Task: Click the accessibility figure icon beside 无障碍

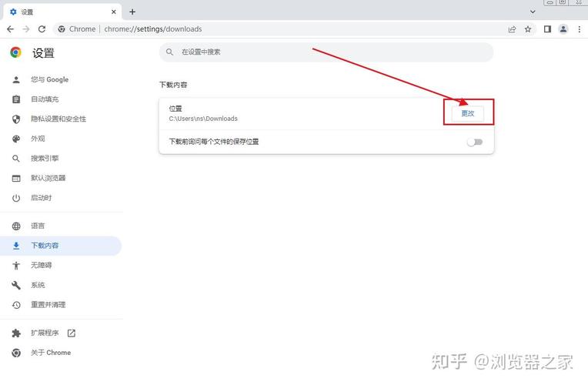Action: pyautogui.click(x=16, y=266)
